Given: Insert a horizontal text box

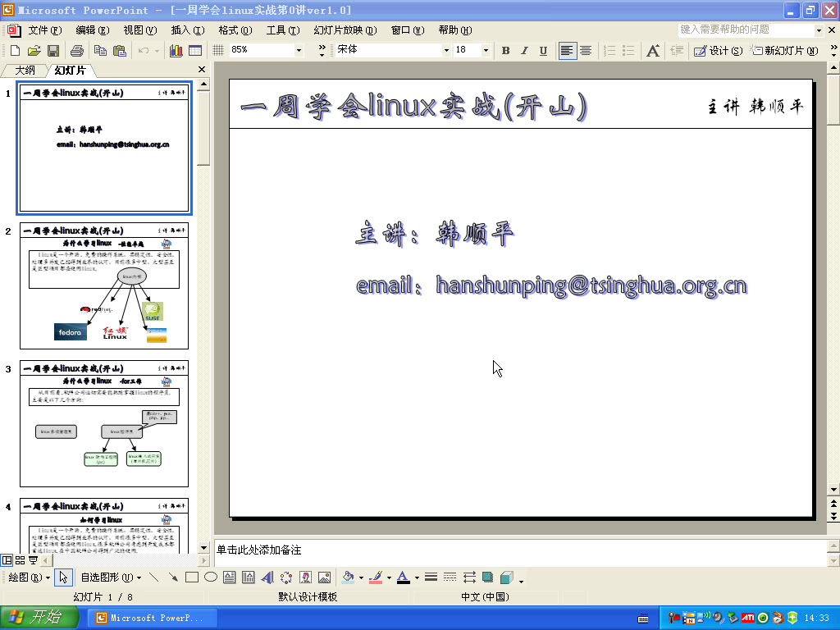Looking at the screenshot, I should click(x=230, y=577).
